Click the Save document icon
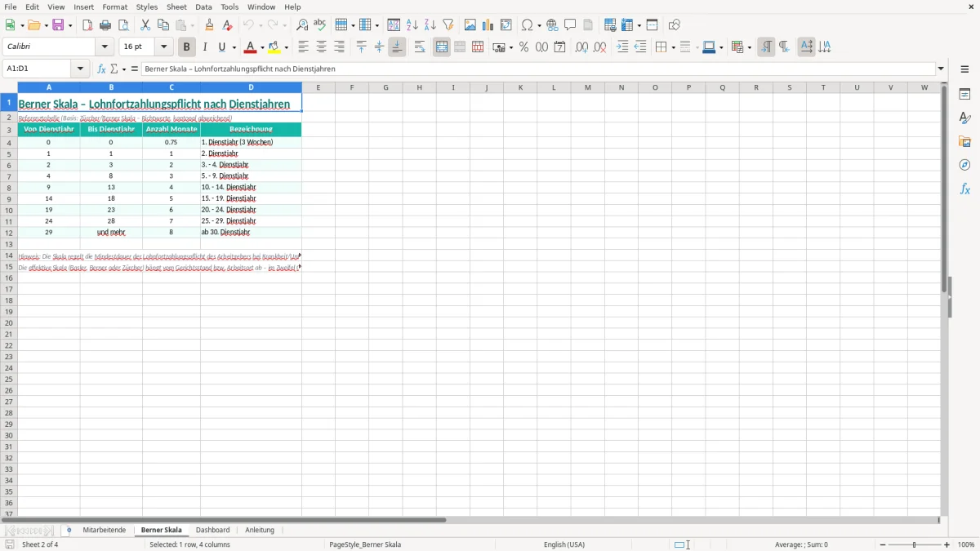This screenshot has height=551, width=980. click(59, 25)
